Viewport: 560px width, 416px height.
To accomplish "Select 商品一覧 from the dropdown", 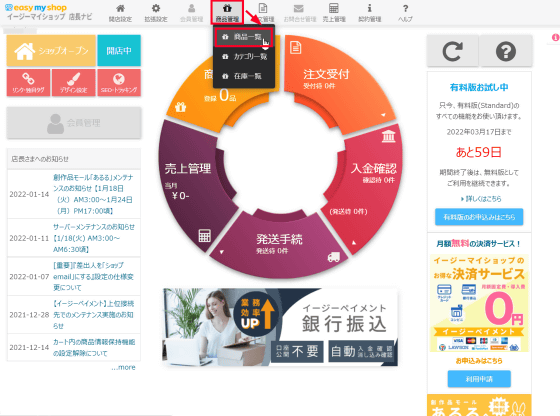I will click(x=244, y=37).
